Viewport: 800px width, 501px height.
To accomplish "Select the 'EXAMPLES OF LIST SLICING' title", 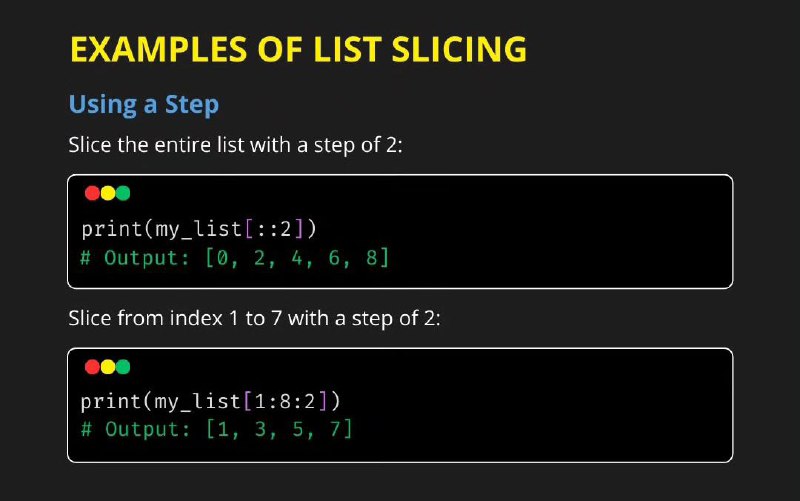I will [x=298, y=49].
